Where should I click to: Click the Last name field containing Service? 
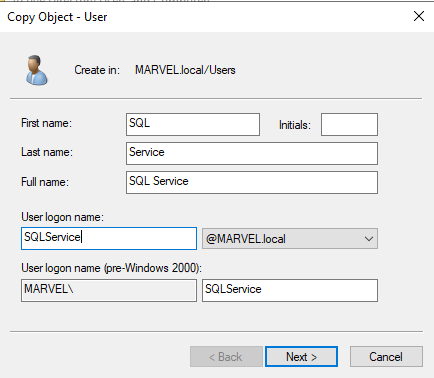point(252,153)
